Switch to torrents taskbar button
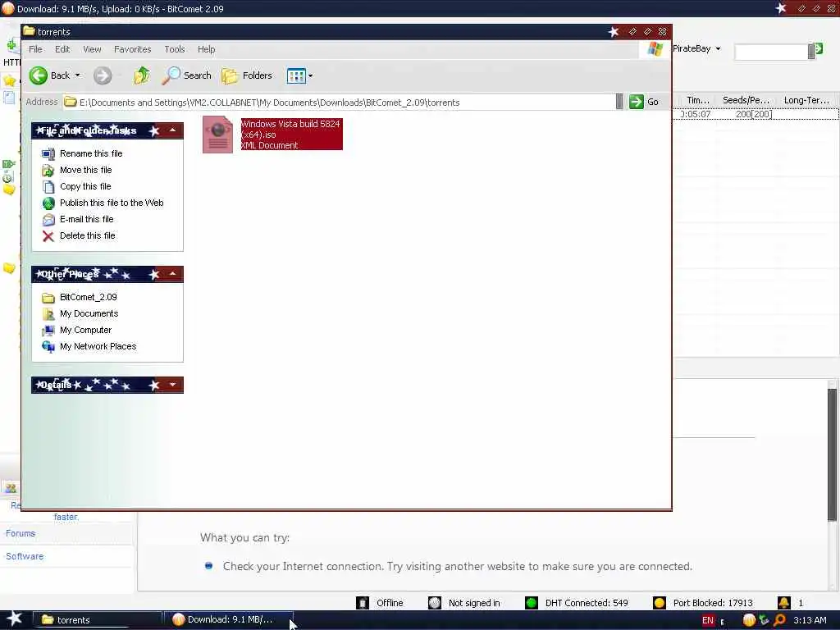Image resolution: width=840 pixels, height=630 pixels. (98, 620)
